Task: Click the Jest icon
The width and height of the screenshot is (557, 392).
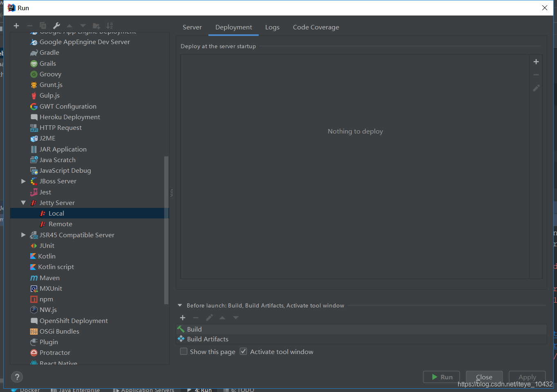Action: click(34, 192)
